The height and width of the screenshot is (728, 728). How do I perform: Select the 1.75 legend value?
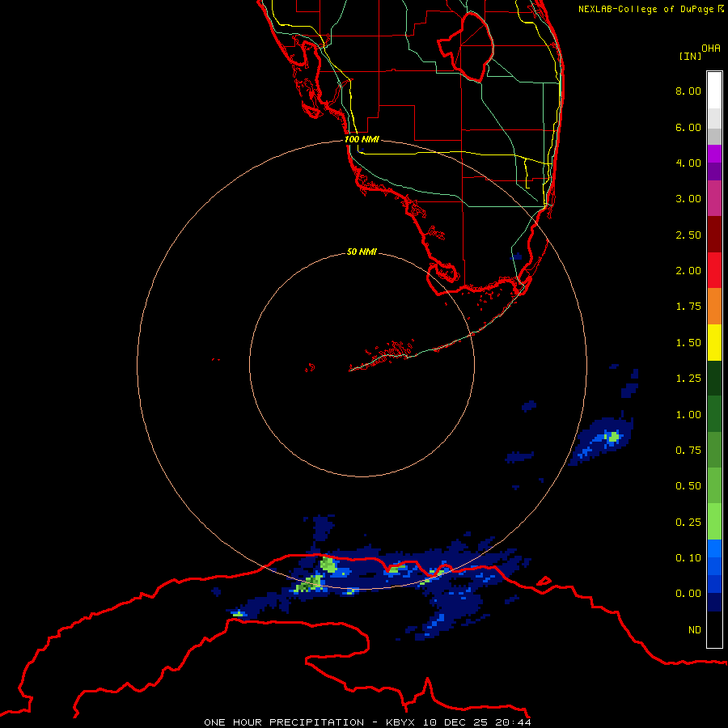(x=688, y=307)
